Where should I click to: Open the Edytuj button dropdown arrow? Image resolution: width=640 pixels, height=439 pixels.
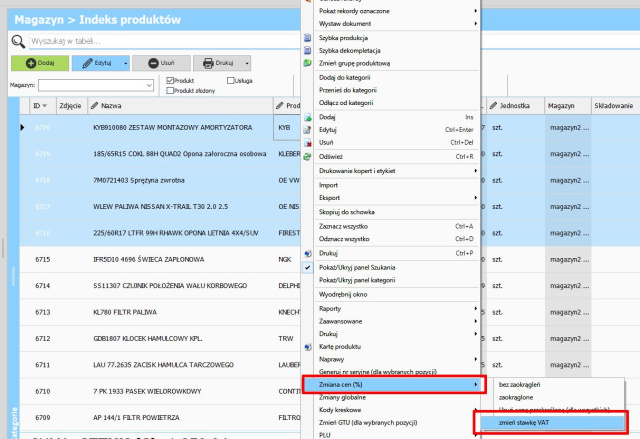pos(126,63)
